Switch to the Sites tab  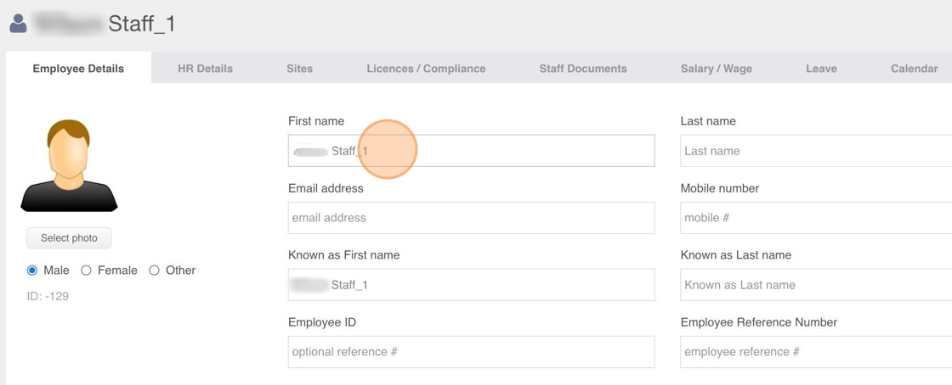point(300,69)
